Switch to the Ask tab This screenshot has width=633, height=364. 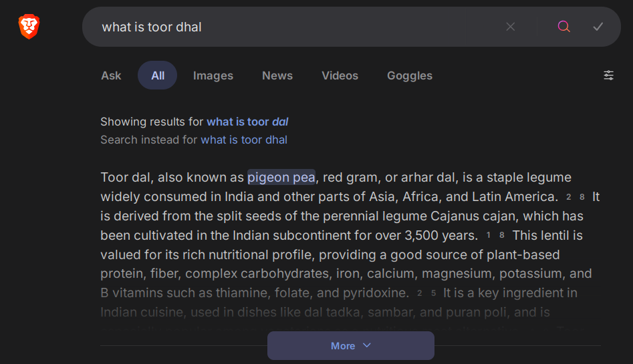(111, 75)
